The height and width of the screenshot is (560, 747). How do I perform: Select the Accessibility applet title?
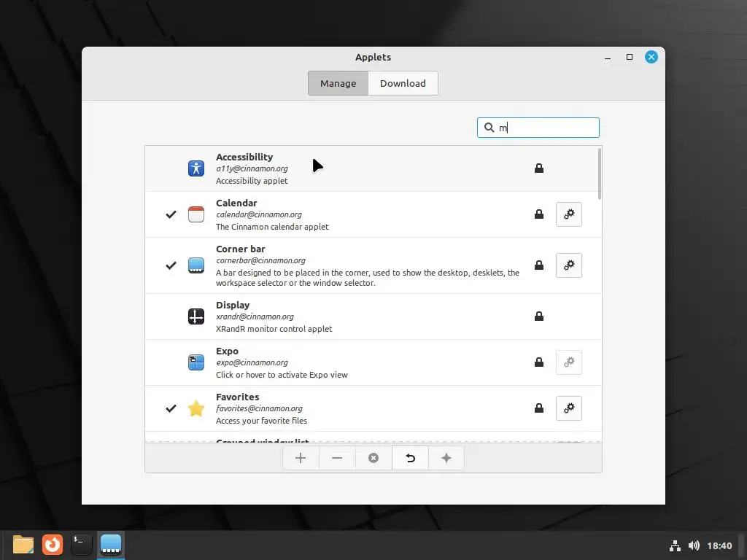[244, 157]
